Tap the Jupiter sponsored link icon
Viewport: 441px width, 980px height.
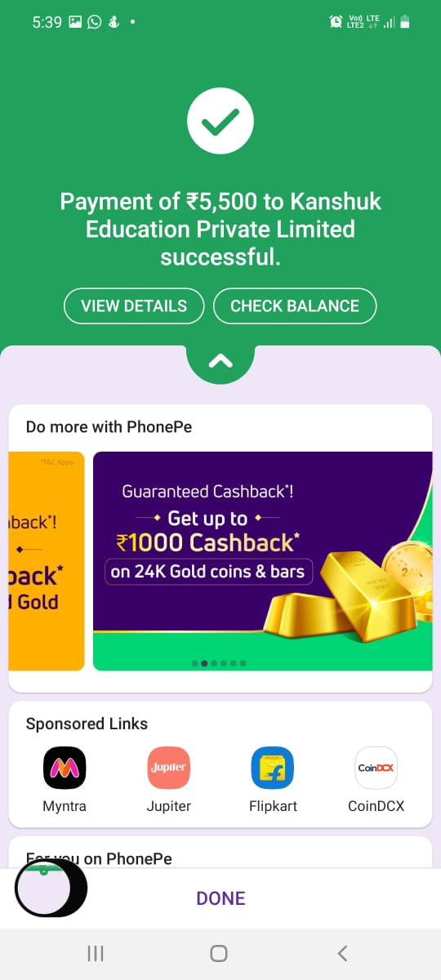coord(168,768)
